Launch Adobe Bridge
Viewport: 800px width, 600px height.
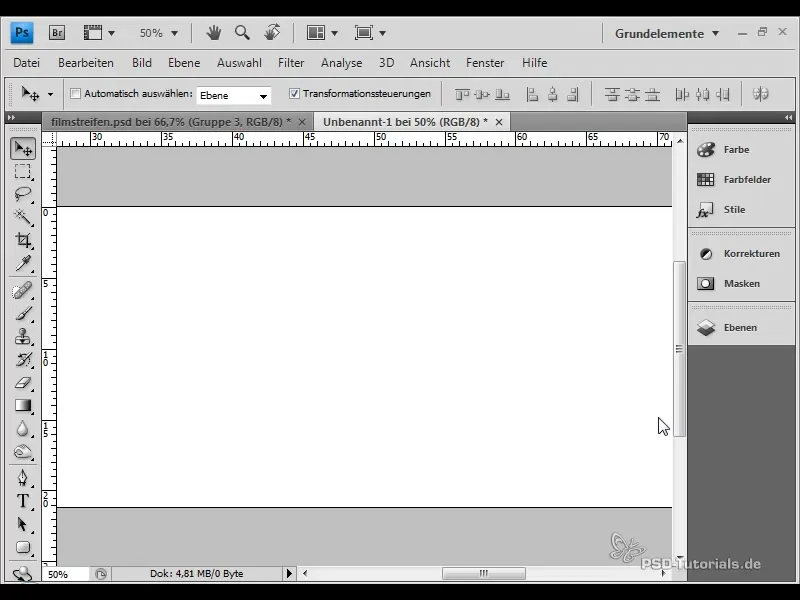[57, 33]
